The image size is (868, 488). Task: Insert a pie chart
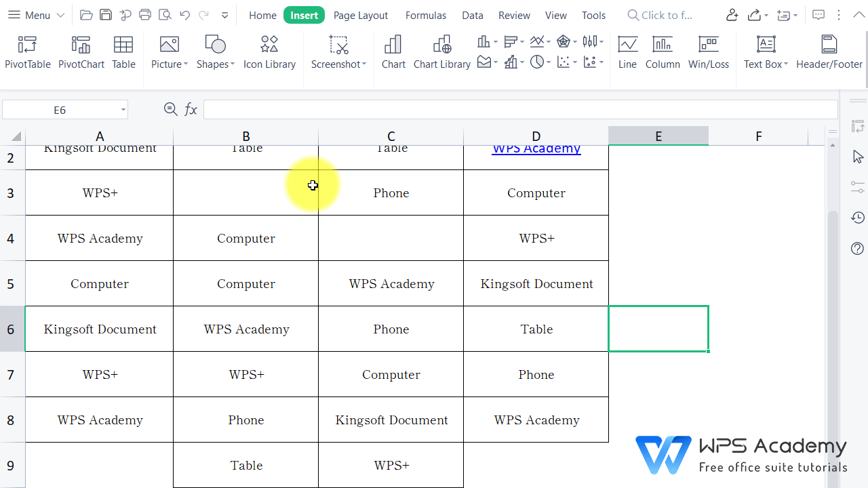(x=536, y=62)
